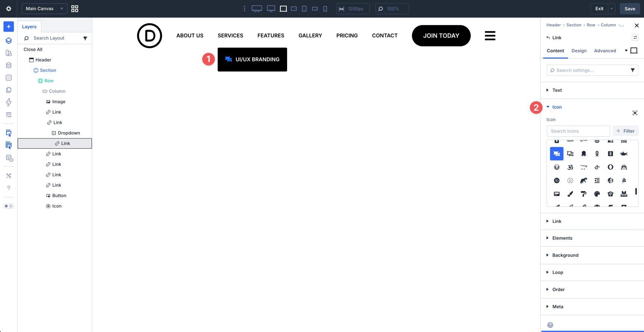The width and height of the screenshot is (644, 332).
Task: Click the SERVICES menu link on canvas
Action: [x=230, y=36]
